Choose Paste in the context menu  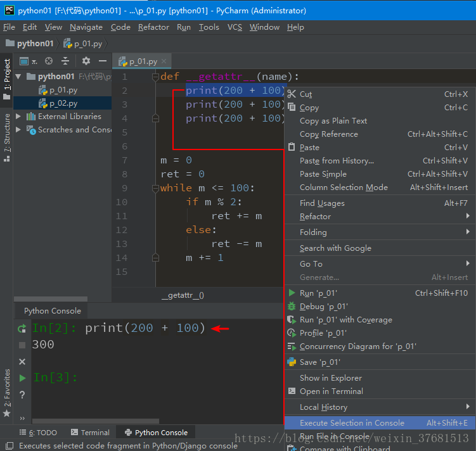[x=380, y=148]
